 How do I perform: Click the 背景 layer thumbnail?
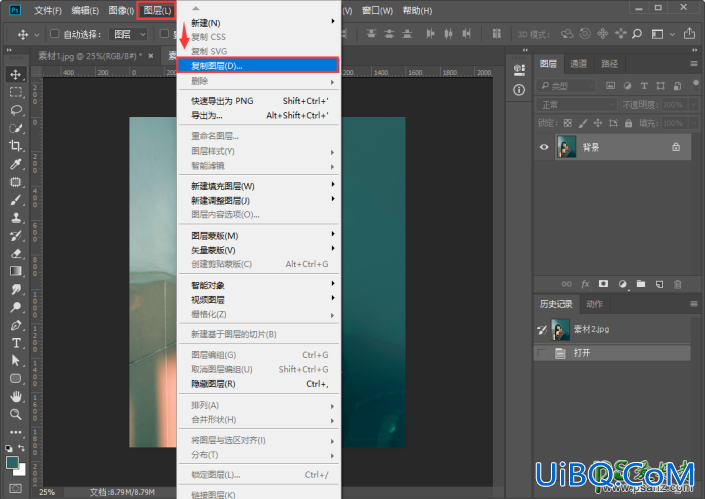click(x=567, y=147)
